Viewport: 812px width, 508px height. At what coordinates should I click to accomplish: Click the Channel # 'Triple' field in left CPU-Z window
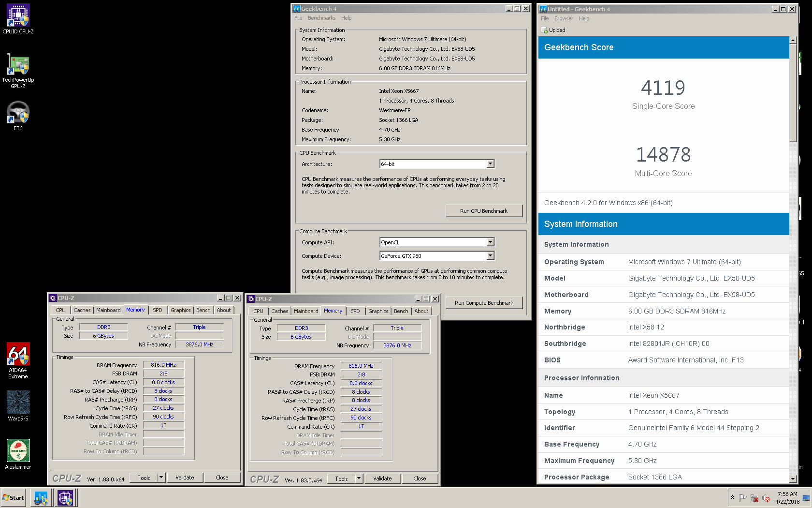(x=200, y=327)
